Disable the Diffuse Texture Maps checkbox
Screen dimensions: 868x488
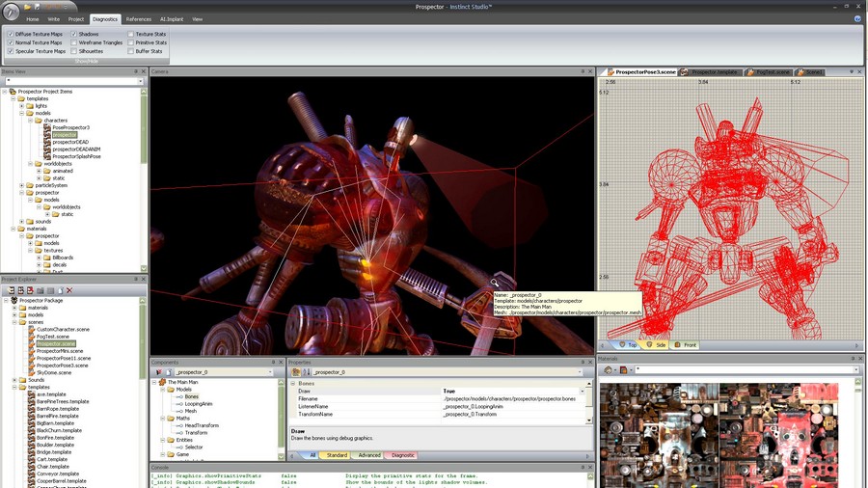(x=11, y=34)
